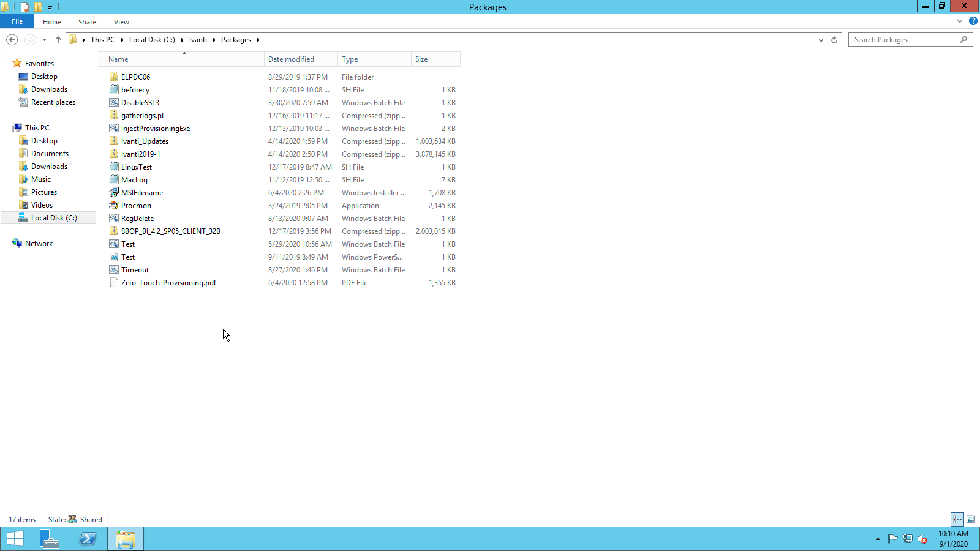
Task: Open the File menu
Action: pyautogui.click(x=17, y=21)
